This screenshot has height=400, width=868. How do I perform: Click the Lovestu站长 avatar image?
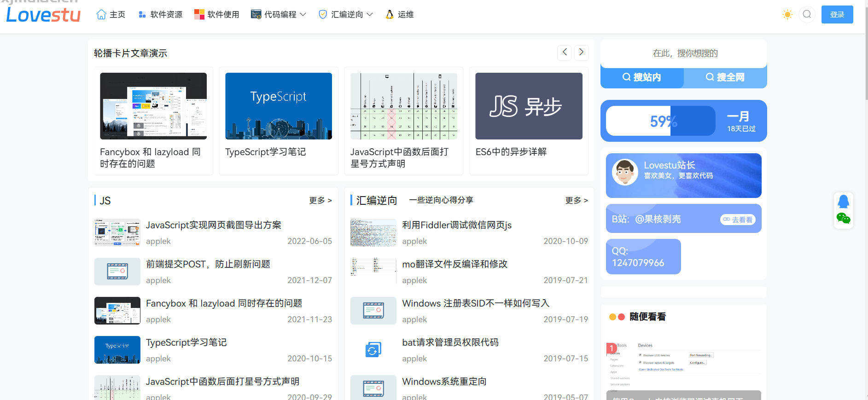tap(625, 173)
